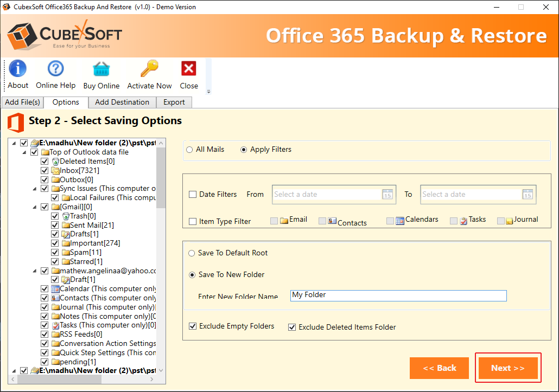The height and width of the screenshot is (392, 559).
Task: Click the Activate Now key icon
Action: pyautogui.click(x=149, y=68)
